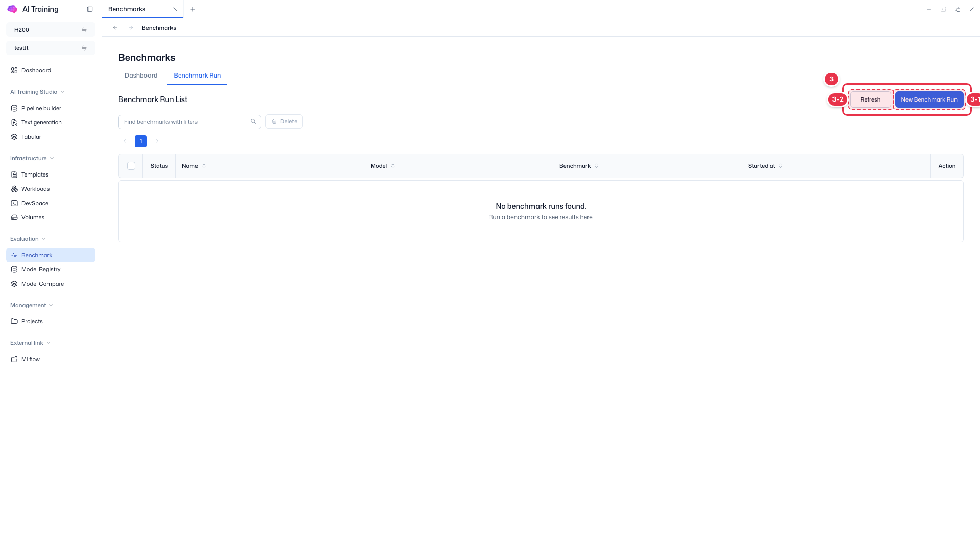Switch to the Dashboard tab under Benchmarks
This screenshot has width=980, height=551.
click(141, 76)
